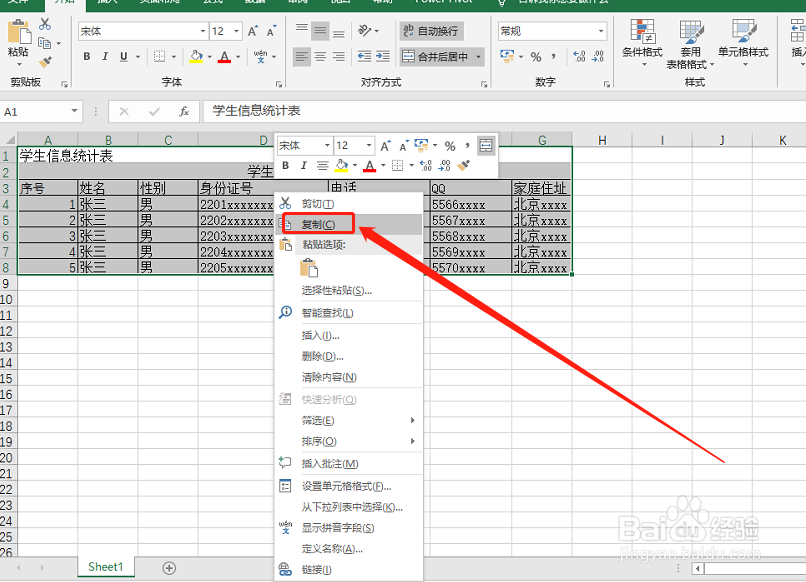The image size is (806, 582).
Task: Expand the font size dropdown
Action: coord(235,32)
